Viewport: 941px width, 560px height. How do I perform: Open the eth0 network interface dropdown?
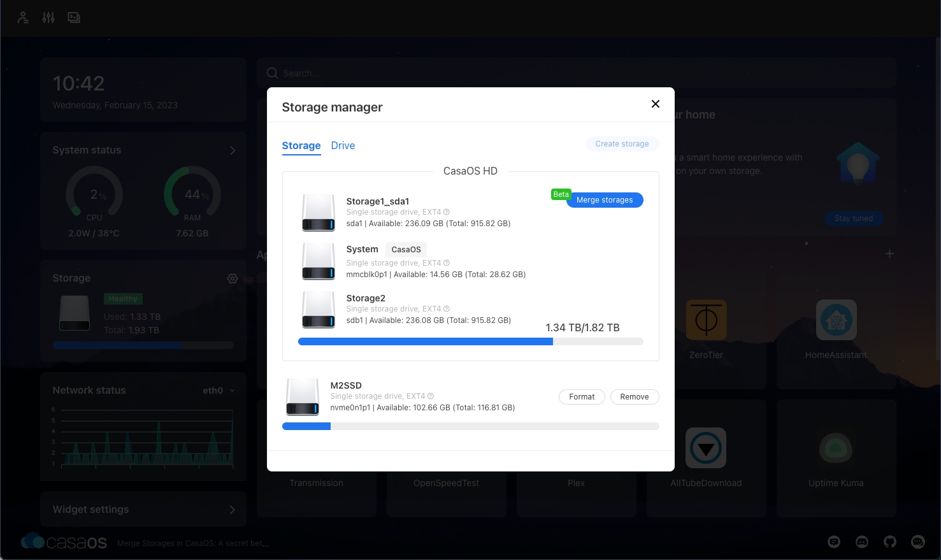[x=219, y=391]
